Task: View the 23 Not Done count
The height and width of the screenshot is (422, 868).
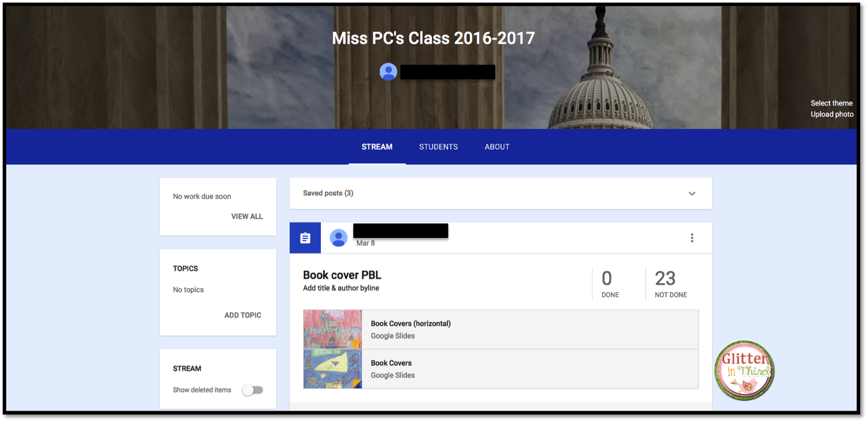Action: [671, 284]
